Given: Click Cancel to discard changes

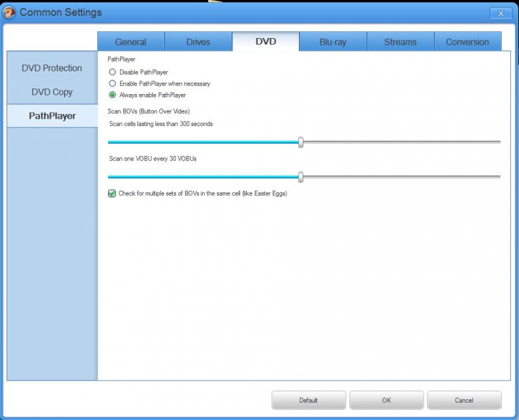Looking at the screenshot, I should (x=464, y=400).
